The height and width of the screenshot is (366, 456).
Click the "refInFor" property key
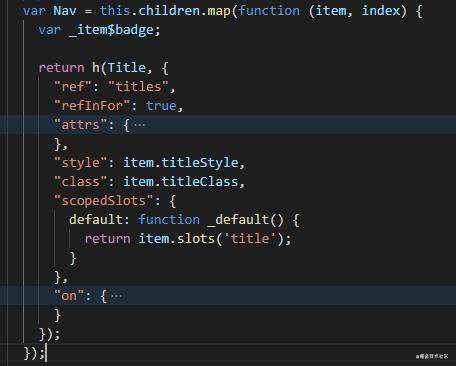point(92,106)
